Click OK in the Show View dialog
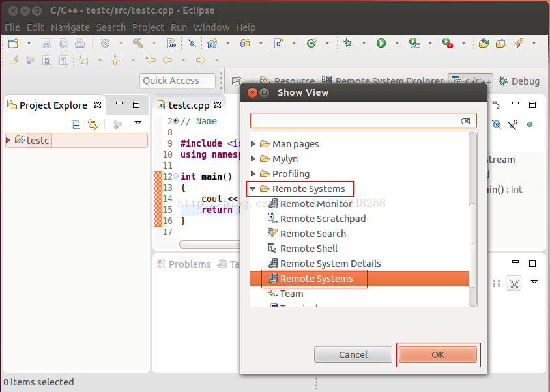Viewport: 550px width, 392px height. (437, 355)
